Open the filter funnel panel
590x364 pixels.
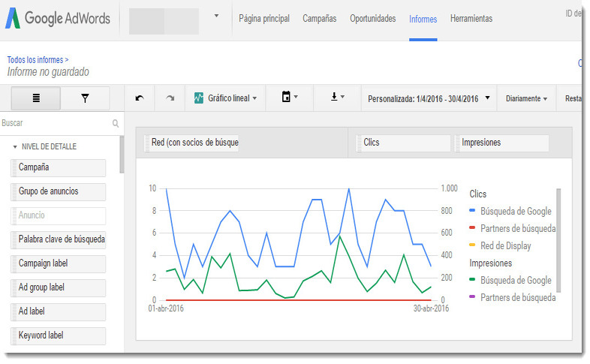(x=85, y=98)
